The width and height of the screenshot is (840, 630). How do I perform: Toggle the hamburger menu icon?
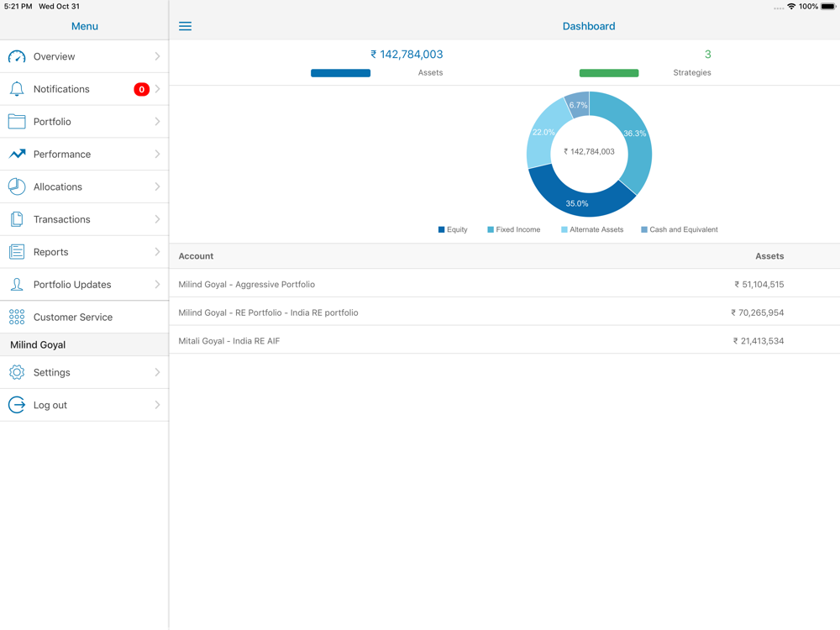tap(186, 26)
